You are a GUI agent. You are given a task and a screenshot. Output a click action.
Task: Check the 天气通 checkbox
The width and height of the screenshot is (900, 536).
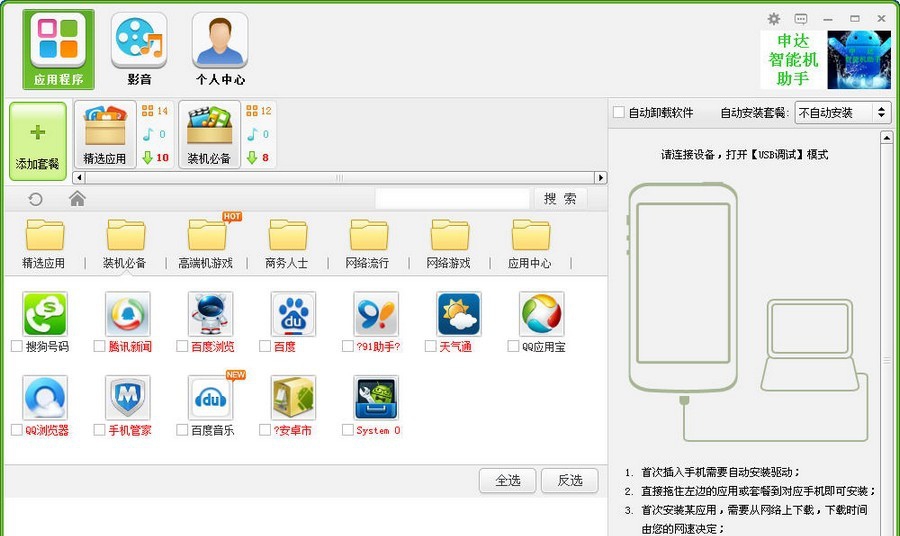tap(430, 346)
